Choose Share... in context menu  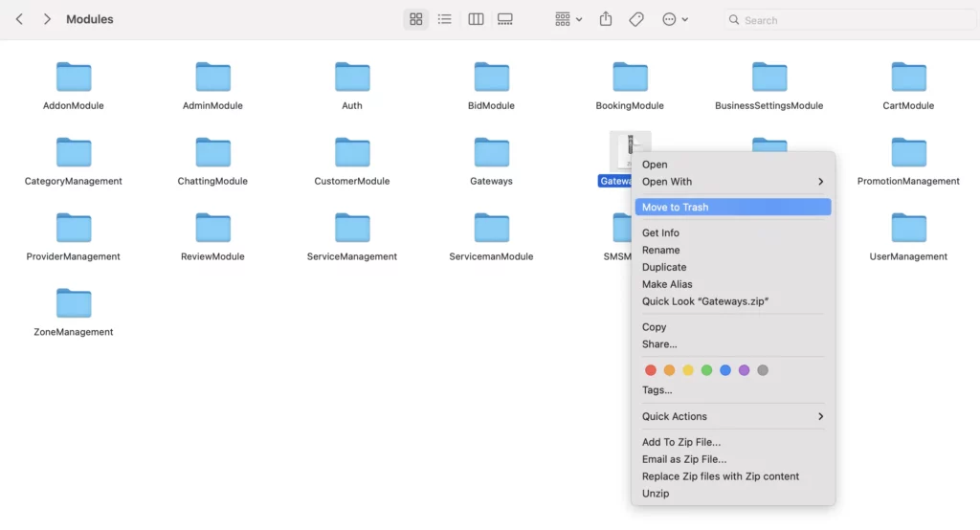733,344
